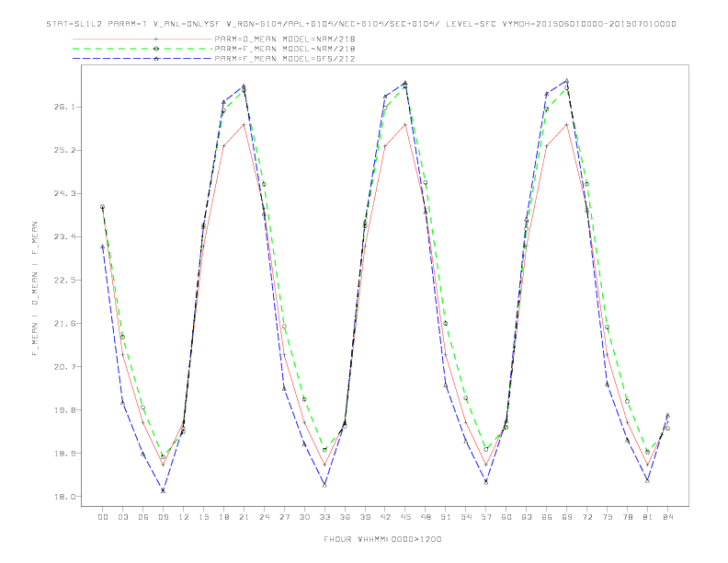Click x-axis forecast hour label 36

(345, 517)
